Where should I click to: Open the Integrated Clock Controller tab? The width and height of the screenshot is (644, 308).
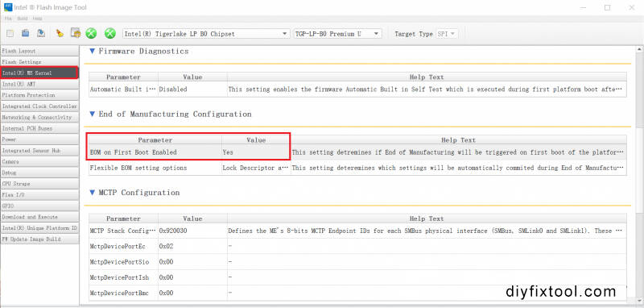coord(39,106)
